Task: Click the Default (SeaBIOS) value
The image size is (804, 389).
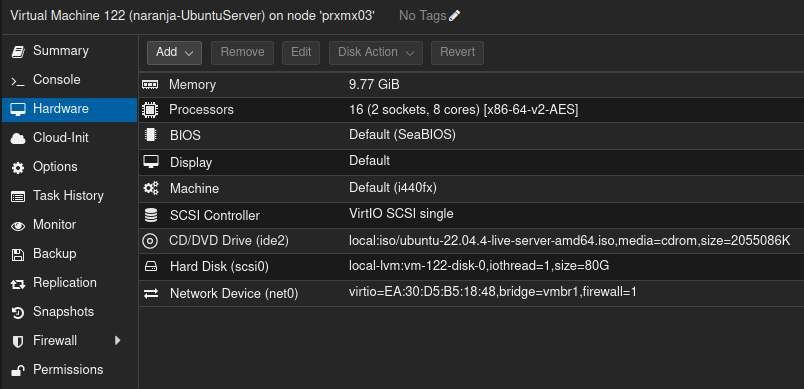Action: coord(402,135)
